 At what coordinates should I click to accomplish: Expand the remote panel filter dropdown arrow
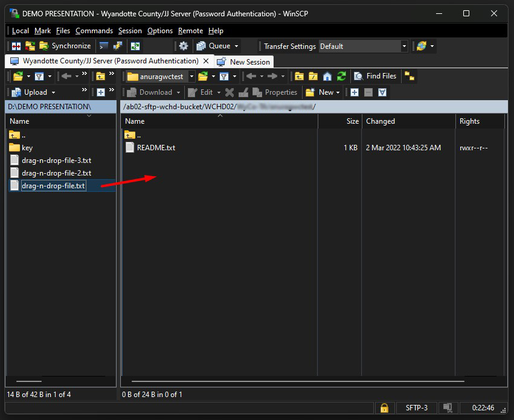(x=234, y=76)
